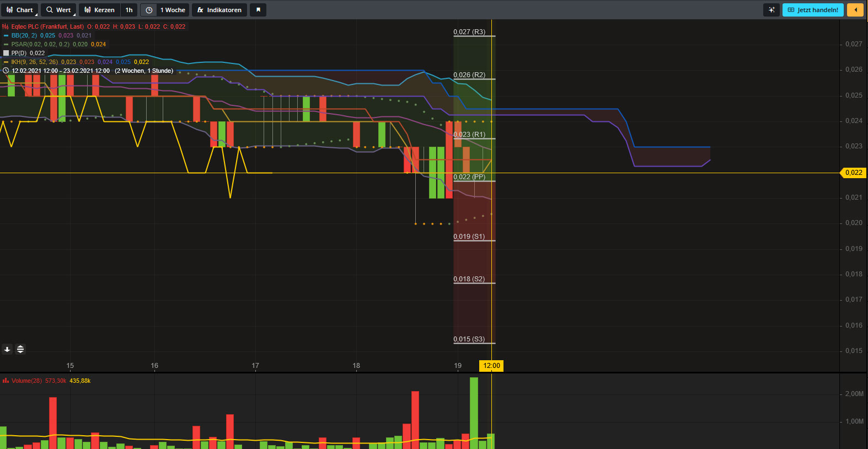Click the Eqtec PLC candlestick legend icon
The image size is (868, 449).
pyautogui.click(x=6, y=26)
